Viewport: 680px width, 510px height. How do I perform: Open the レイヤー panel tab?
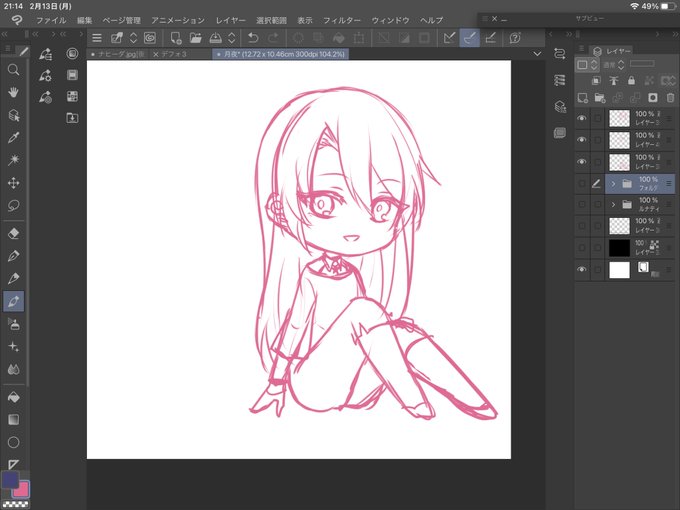[612, 51]
